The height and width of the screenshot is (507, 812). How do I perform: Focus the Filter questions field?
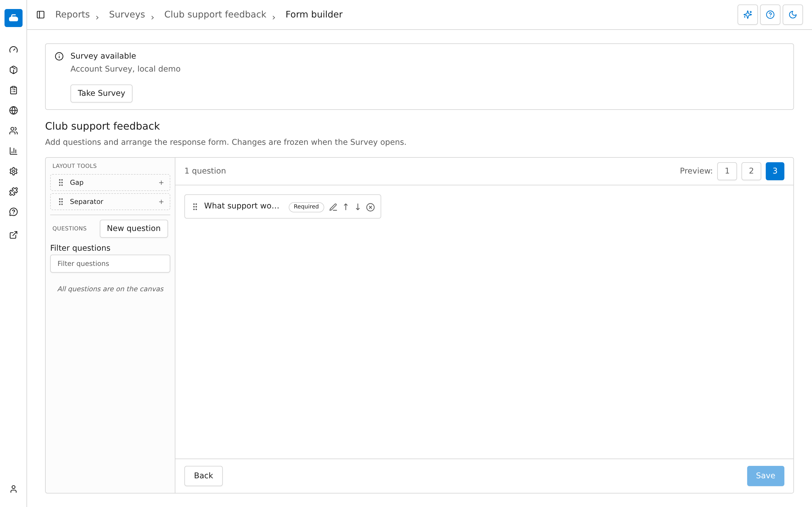tap(110, 264)
